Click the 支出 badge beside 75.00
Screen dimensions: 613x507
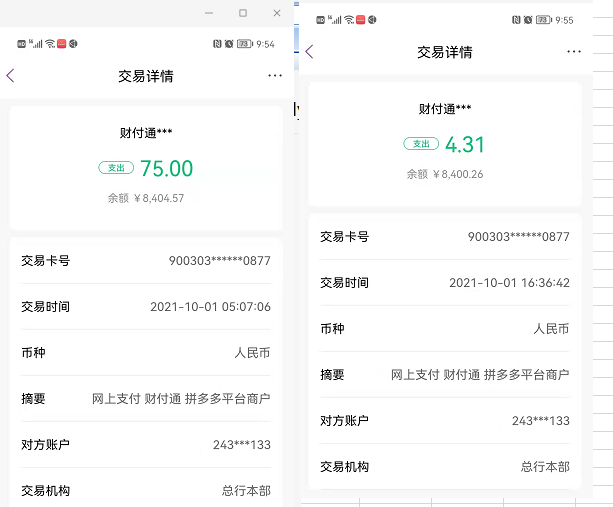click(x=116, y=169)
